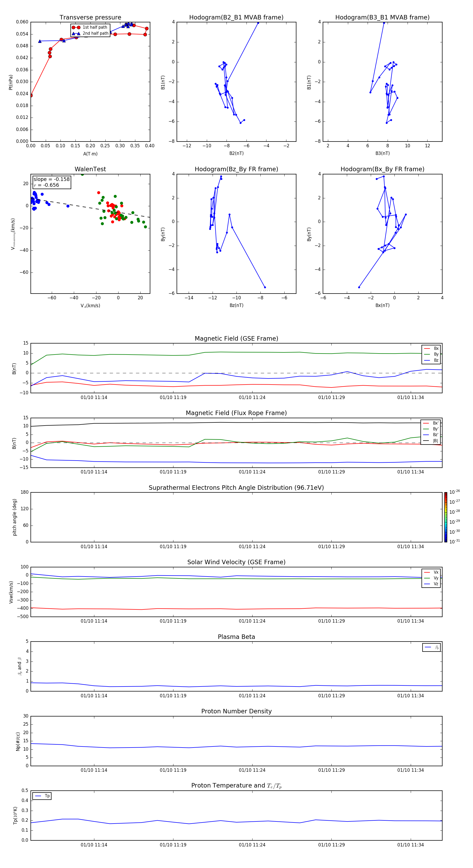Click the "Bz(nT)" x-axis label

click(x=236, y=305)
